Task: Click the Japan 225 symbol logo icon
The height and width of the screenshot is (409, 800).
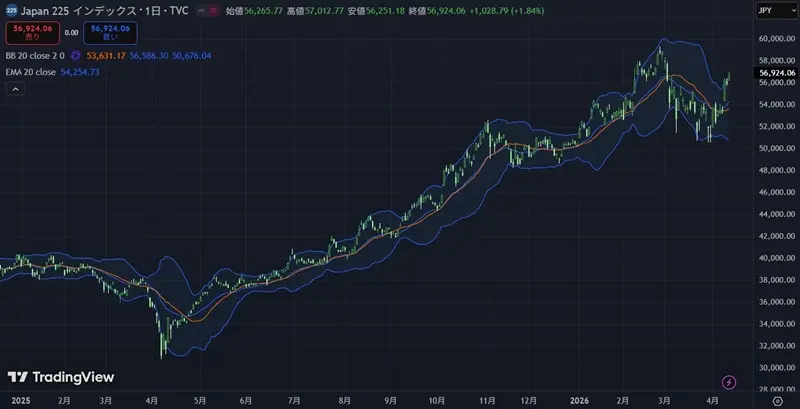Action: tap(10, 10)
